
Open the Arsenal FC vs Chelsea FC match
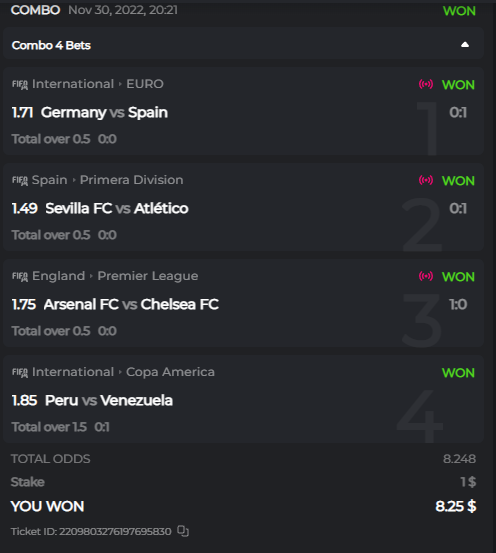pos(131,304)
